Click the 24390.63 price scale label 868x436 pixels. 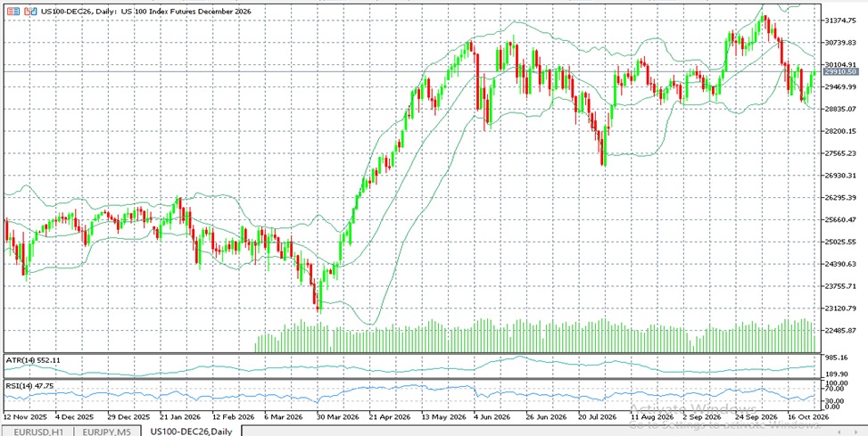tap(840, 264)
